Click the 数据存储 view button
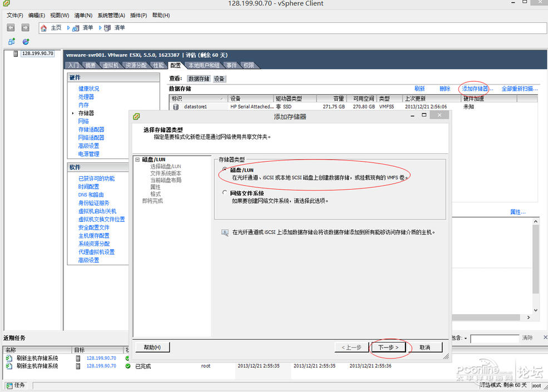This screenshot has height=392, width=548. [199, 78]
